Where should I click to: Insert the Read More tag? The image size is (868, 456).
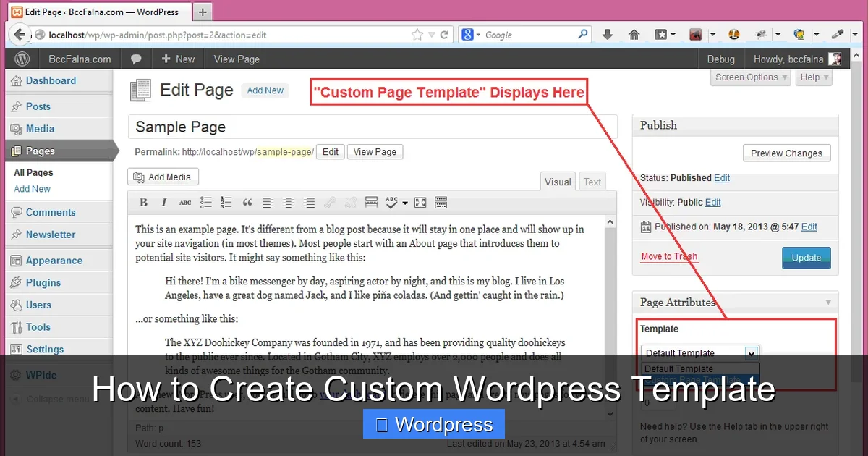(x=370, y=202)
